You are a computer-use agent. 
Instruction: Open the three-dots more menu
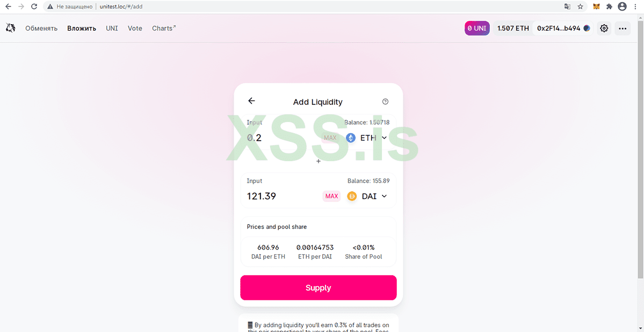(x=623, y=28)
